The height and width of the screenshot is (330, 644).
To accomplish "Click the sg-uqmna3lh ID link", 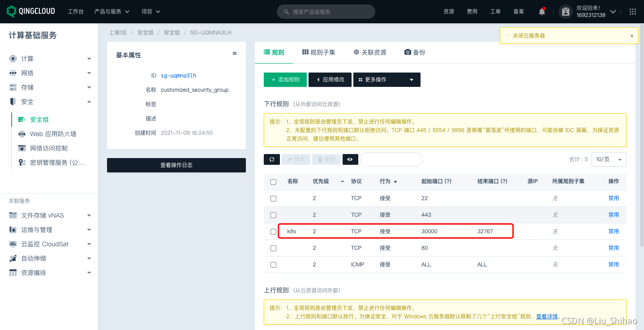I will coord(178,76).
